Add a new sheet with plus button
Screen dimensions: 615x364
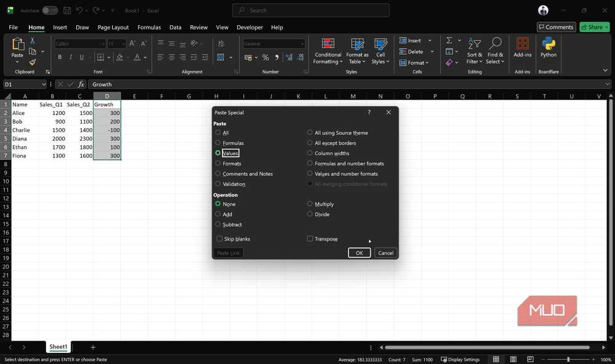pos(93,347)
